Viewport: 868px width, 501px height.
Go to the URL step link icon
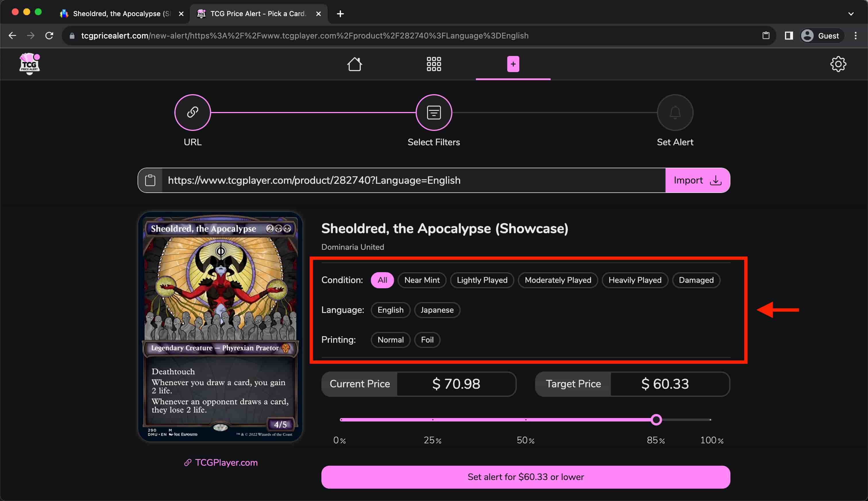click(192, 112)
